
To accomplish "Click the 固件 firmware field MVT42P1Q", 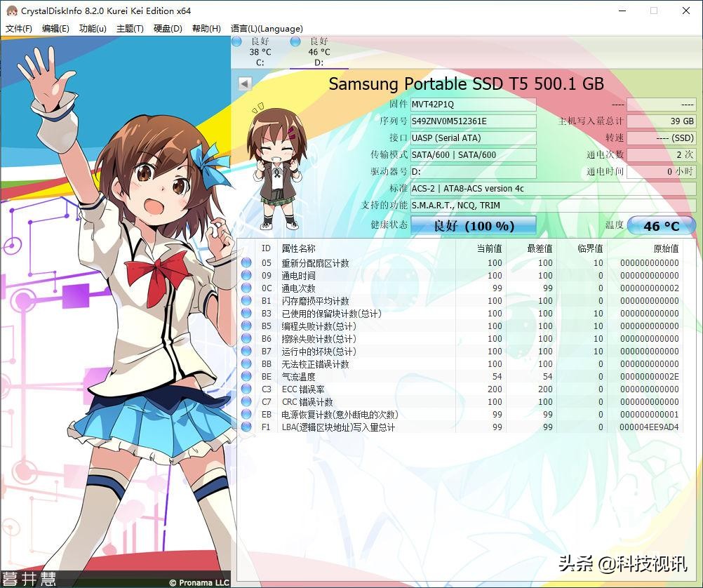I will click(473, 105).
